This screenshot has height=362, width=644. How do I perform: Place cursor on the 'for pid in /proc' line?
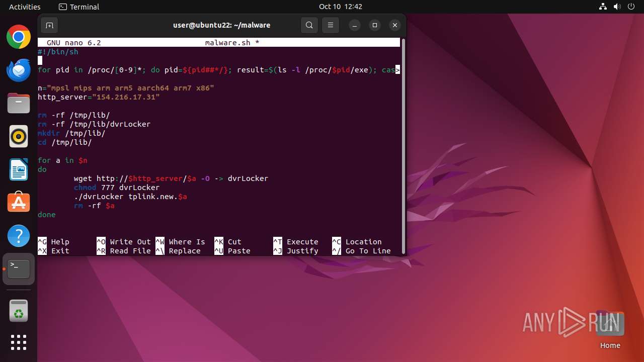(219, 70)
